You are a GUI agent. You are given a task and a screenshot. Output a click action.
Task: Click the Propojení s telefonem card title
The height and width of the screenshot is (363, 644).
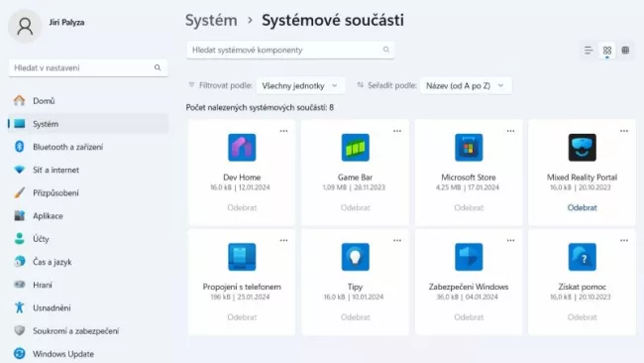point(242,287)
